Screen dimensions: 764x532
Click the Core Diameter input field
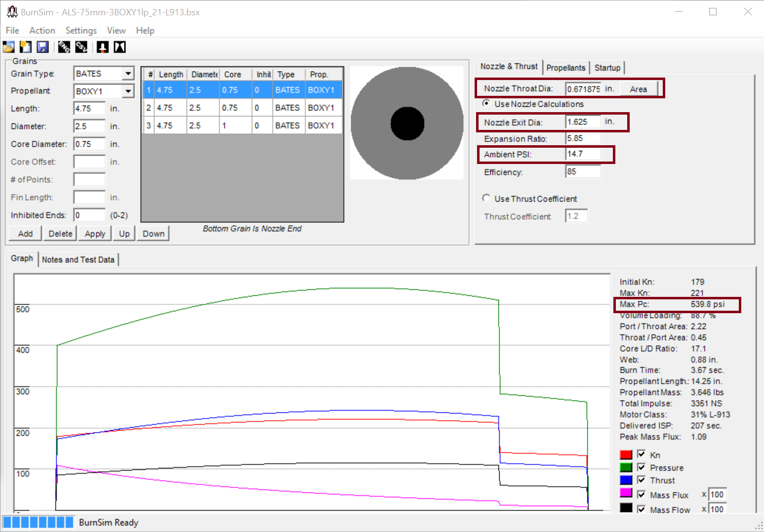point(89,144)
